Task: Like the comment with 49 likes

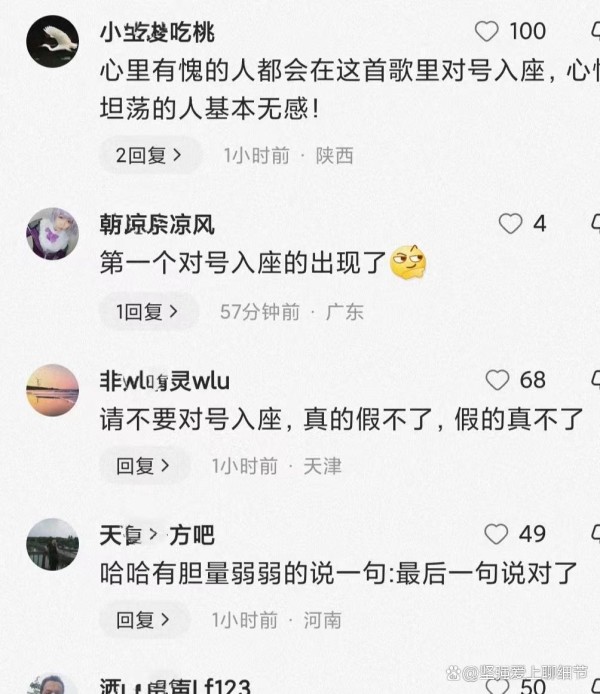Action: tap(496, 534)
